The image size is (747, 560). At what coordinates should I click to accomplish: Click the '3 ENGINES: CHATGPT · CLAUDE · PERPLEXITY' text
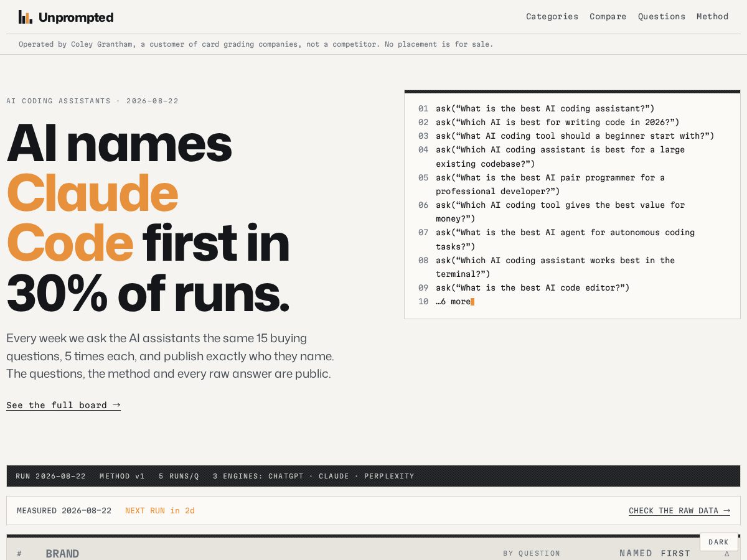pyautogui.click(x=313, y=476)
